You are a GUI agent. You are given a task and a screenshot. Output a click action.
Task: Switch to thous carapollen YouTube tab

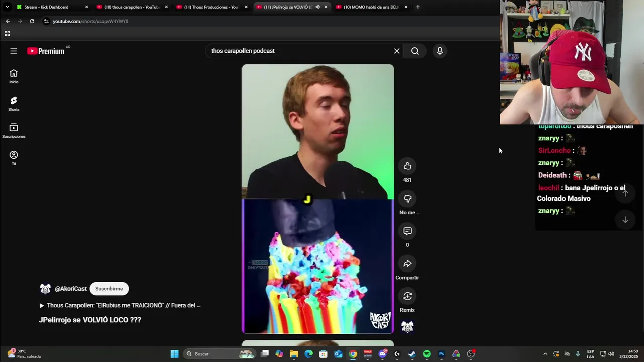pyautogui.click(x=132, y=7)
